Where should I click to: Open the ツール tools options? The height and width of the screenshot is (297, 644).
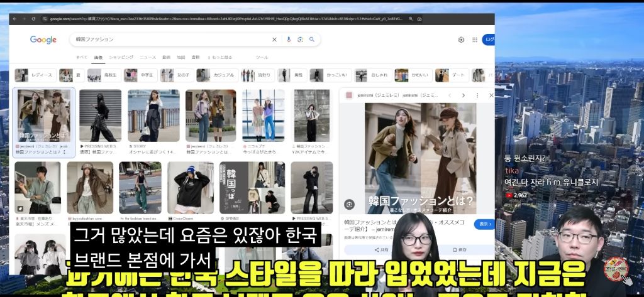[x=262, y=57]
